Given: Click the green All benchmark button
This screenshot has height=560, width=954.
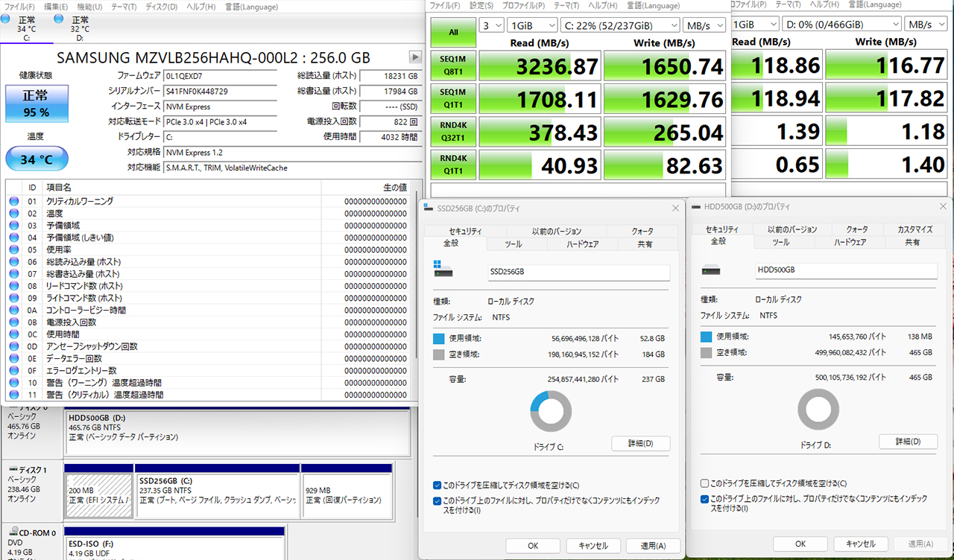Looking at the screenshot, I should coord(452,33).
